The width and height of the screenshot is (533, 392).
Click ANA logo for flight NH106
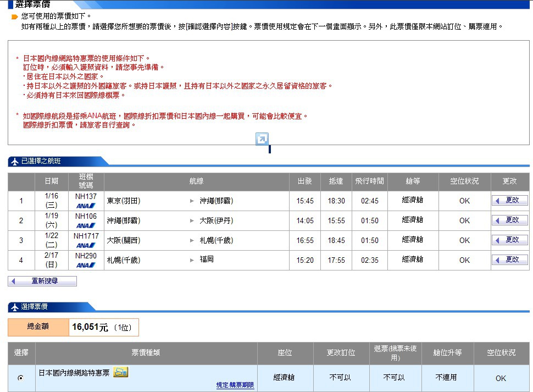point(86,225)
